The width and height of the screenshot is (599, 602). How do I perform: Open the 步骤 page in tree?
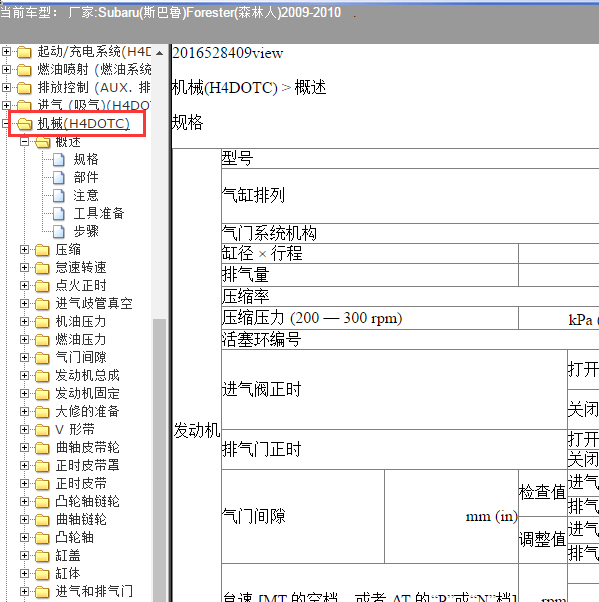click(86, 231)
